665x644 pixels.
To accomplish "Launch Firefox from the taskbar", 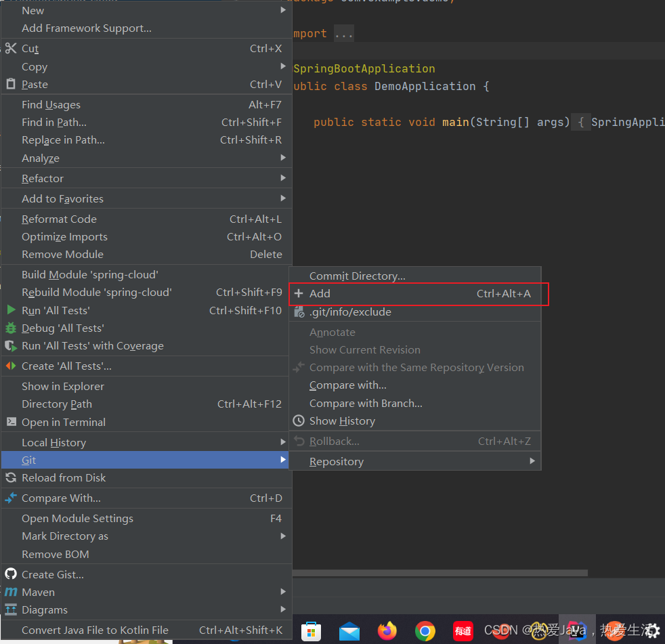I will 387,631.
